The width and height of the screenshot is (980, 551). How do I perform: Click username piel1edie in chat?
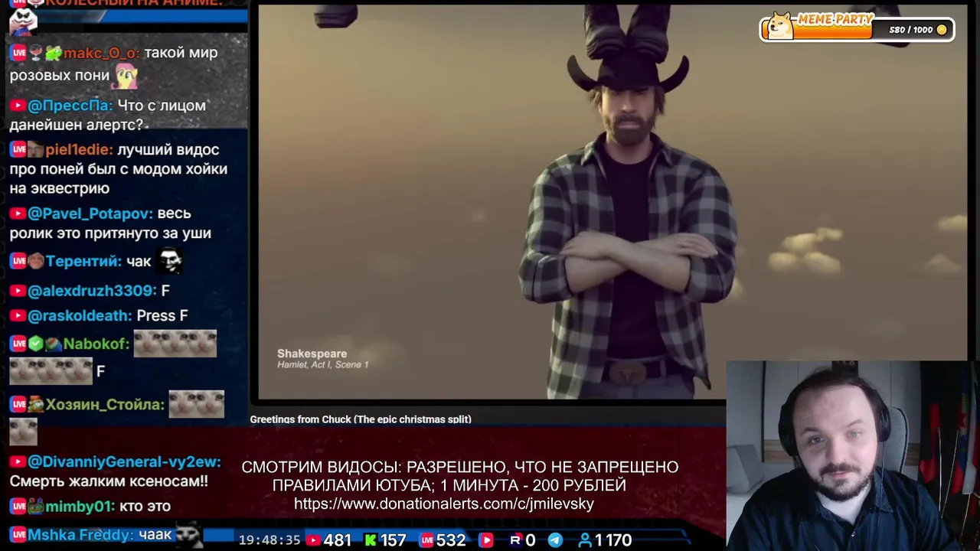pyautogui.click(x=79, y=150)
